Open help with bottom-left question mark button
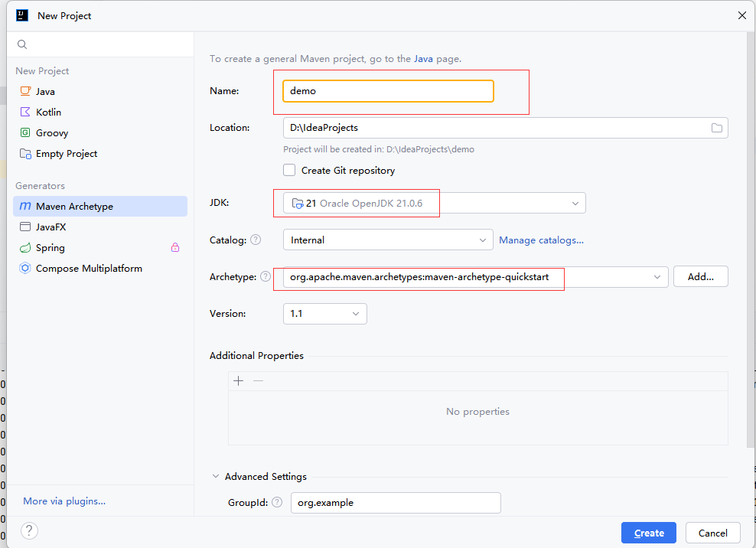Viewport: 756px width, 548px height. pos(29,531)
